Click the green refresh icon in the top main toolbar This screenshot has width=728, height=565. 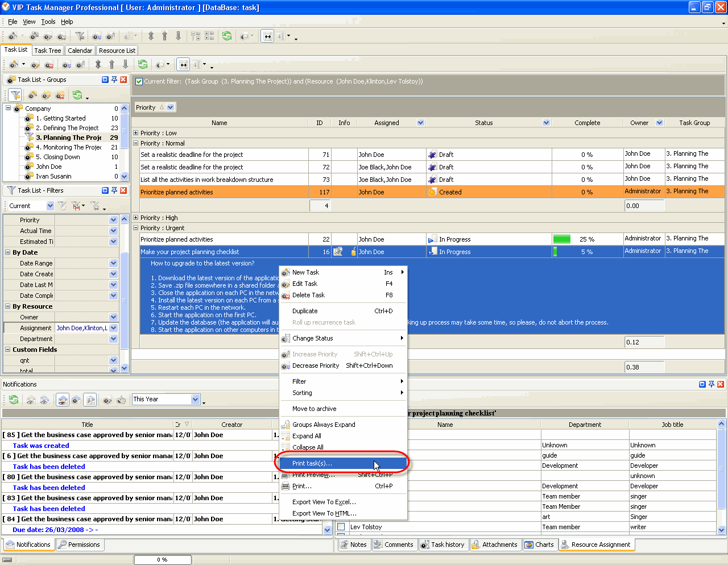(x=227, y=36)
